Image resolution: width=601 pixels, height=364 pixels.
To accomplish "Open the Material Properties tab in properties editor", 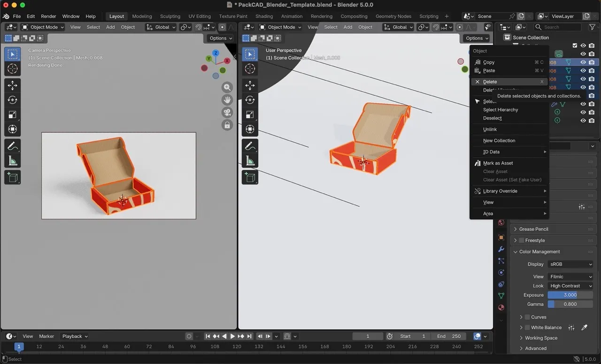I will (x=501, y=308).
